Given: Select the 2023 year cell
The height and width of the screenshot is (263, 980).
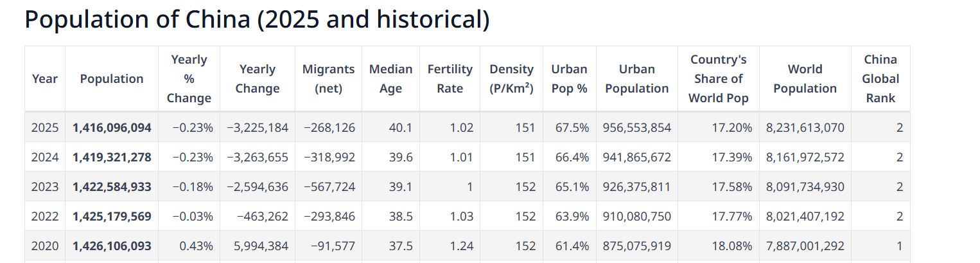Looking at the screenshot, I should 45,187.
